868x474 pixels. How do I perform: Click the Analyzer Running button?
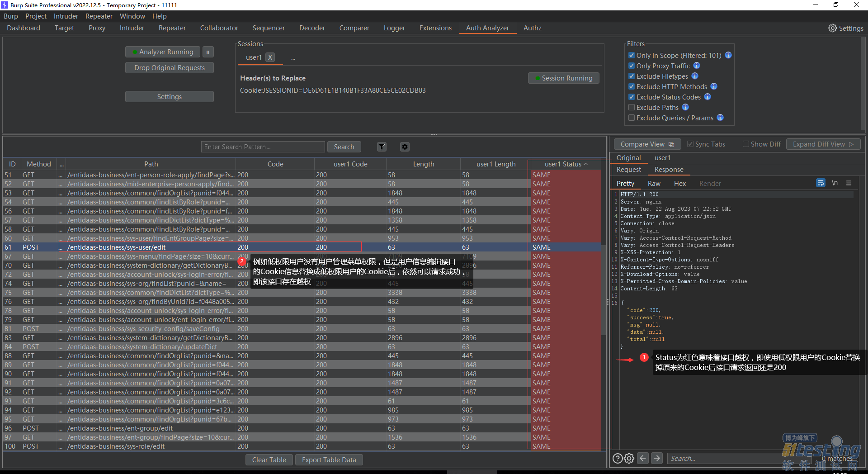[x=163, y=52]
